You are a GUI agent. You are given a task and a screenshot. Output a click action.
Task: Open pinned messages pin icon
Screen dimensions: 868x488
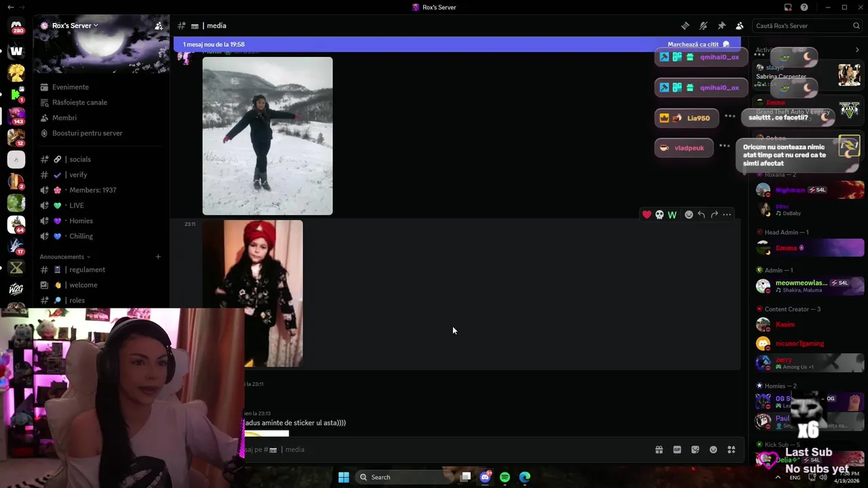722,26
